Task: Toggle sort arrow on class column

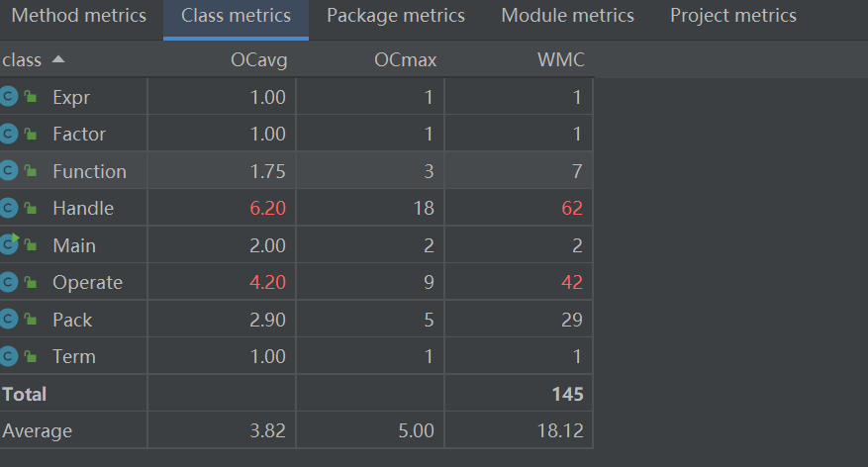Action: click(x=58, y=59)
